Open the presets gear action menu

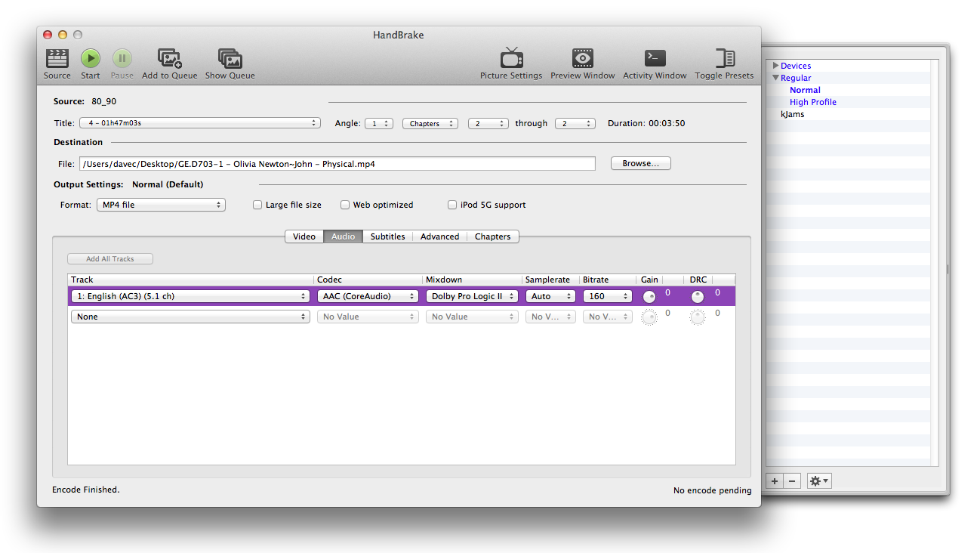pyautogui.click(x=819, y=481)
